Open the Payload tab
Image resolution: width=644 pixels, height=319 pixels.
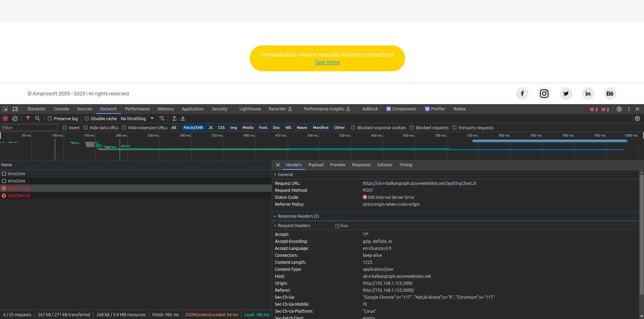click(x=316, y=165)
